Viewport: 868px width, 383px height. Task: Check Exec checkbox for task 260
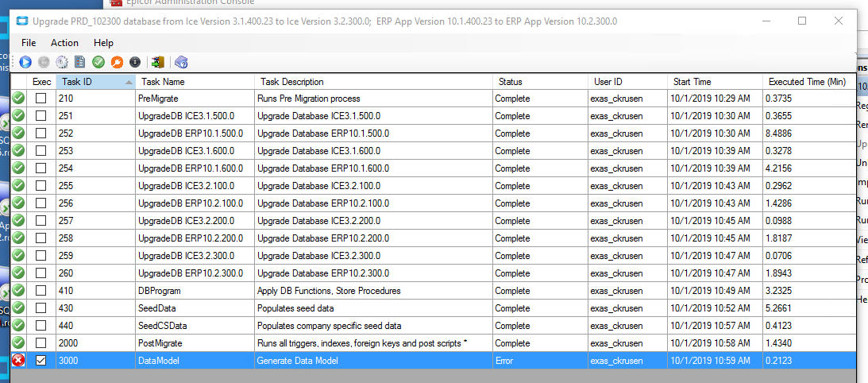click(41, 273)
